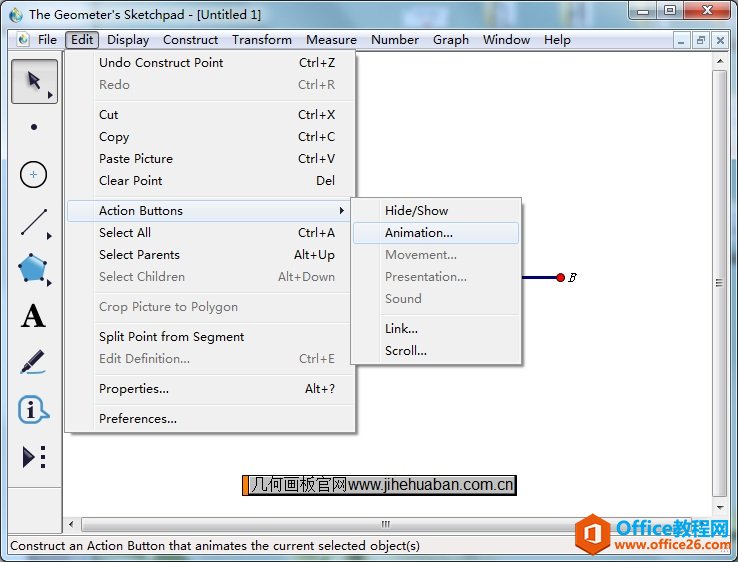
Task: Open the Transform menu
Action: point(262,40)
